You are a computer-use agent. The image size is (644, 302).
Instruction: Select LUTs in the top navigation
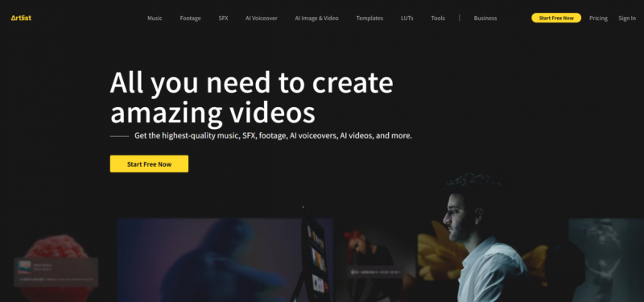point(407,18)
